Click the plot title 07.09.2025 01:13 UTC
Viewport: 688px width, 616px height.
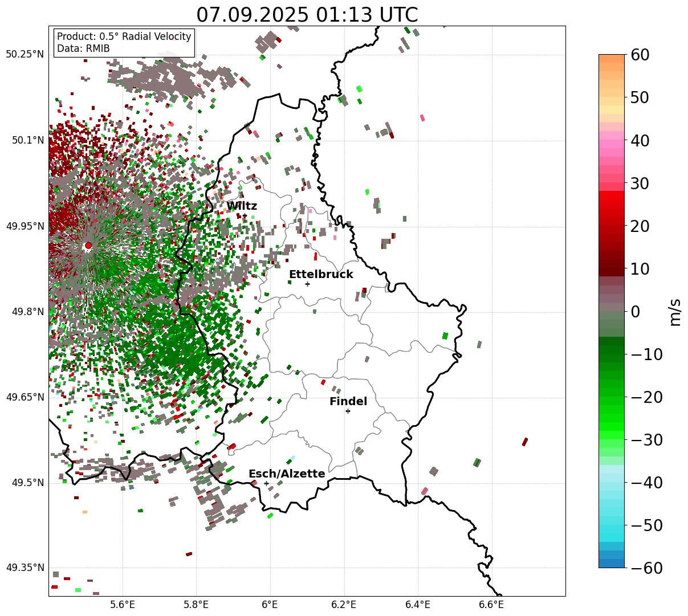click(x=307, y=15)
